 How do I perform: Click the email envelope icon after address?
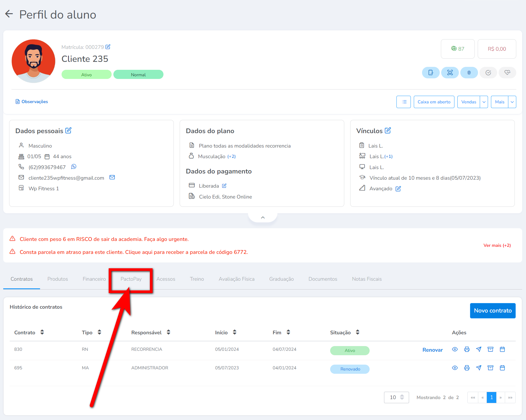112,177
